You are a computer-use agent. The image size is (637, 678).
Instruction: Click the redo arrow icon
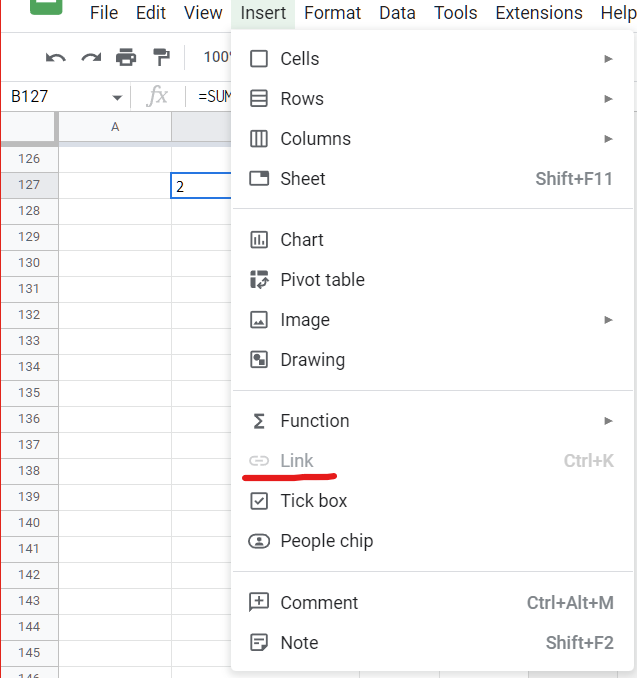91,57
